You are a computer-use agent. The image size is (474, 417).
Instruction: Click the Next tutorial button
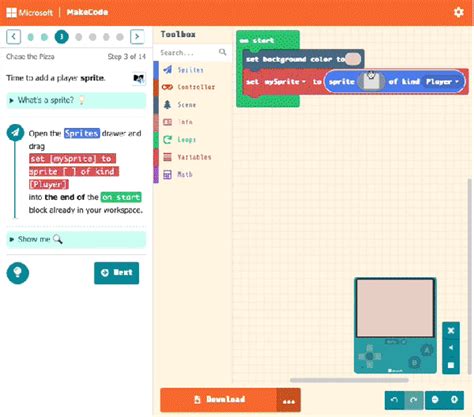coord(116,273)
